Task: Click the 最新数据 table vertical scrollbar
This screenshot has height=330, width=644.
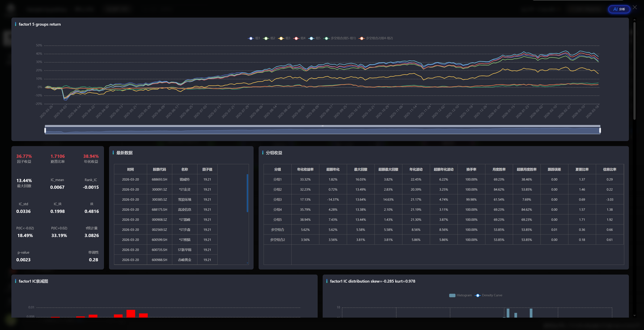Action: 247,193
